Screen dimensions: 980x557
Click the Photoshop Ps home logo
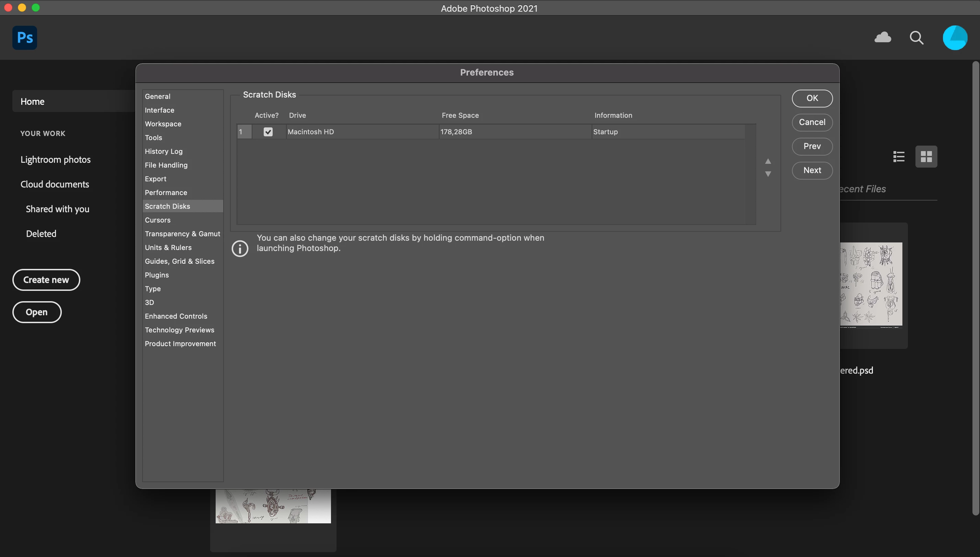click(x=24, y=37)
